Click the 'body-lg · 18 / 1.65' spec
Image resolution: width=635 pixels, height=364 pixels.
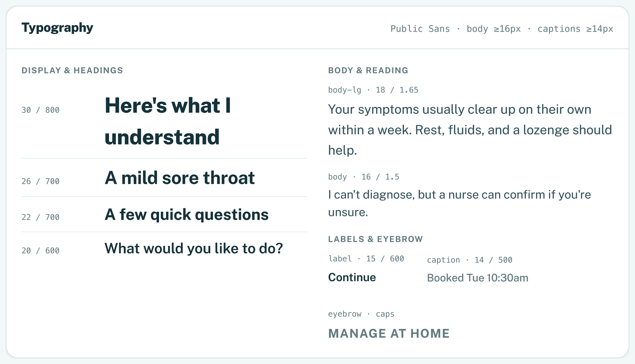pos(373,90)
